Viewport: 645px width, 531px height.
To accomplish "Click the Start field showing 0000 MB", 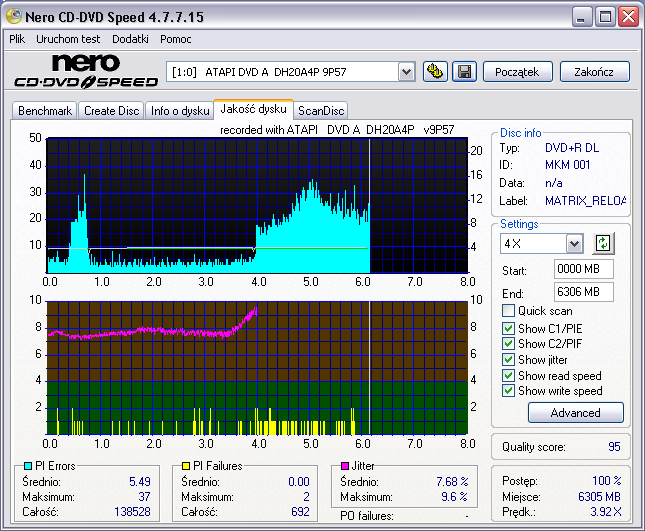I will pyautogui.click(x=584, y=269).
